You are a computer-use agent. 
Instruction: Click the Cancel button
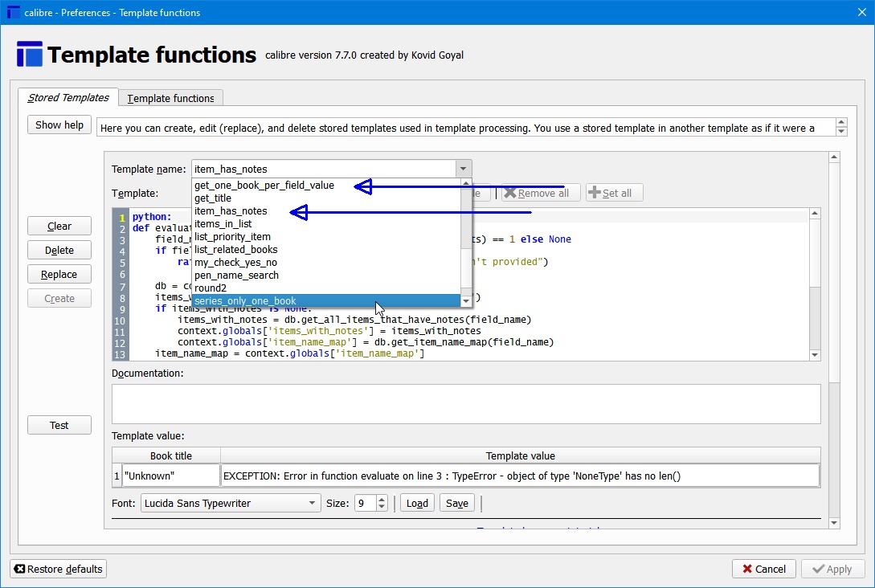(763, 569)
